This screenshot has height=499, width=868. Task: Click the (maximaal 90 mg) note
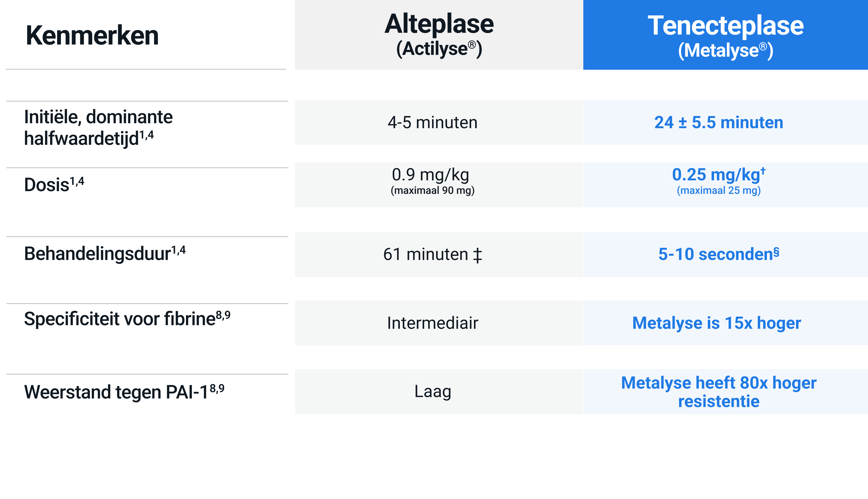point(432,190)
